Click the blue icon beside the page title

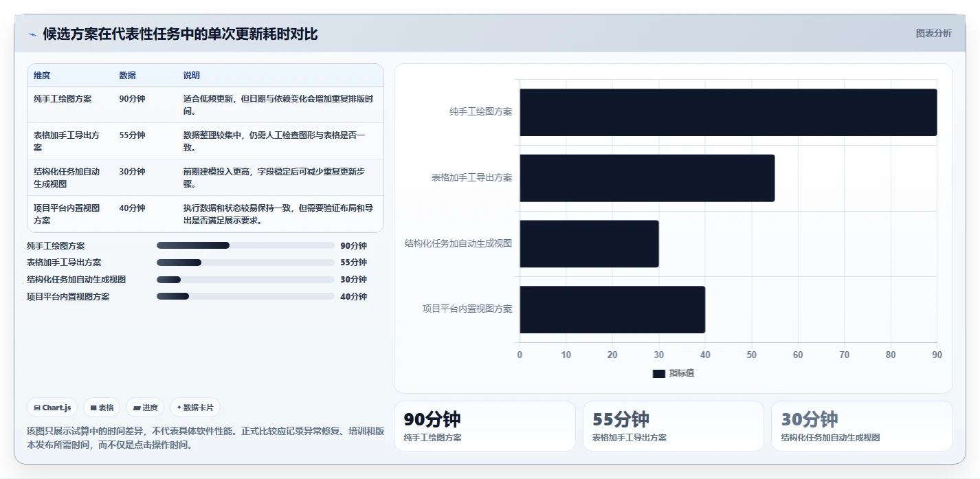tap(32, 34)
